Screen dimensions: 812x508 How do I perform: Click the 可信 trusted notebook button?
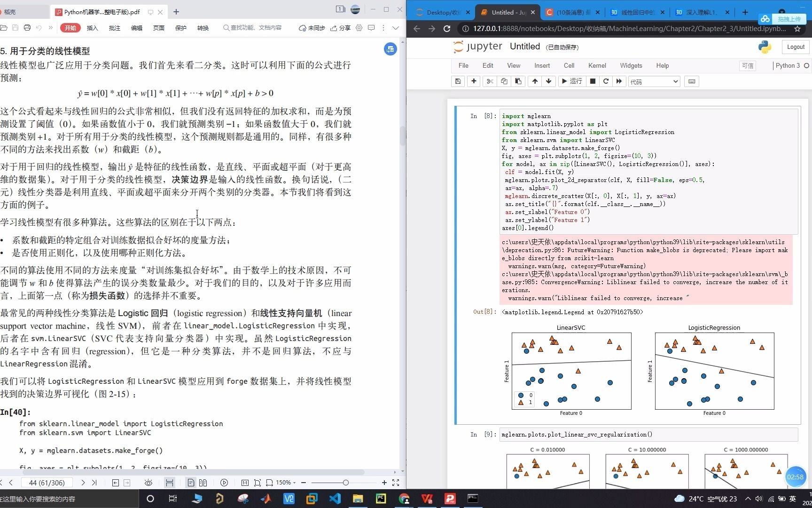click(x=748, y=66)
